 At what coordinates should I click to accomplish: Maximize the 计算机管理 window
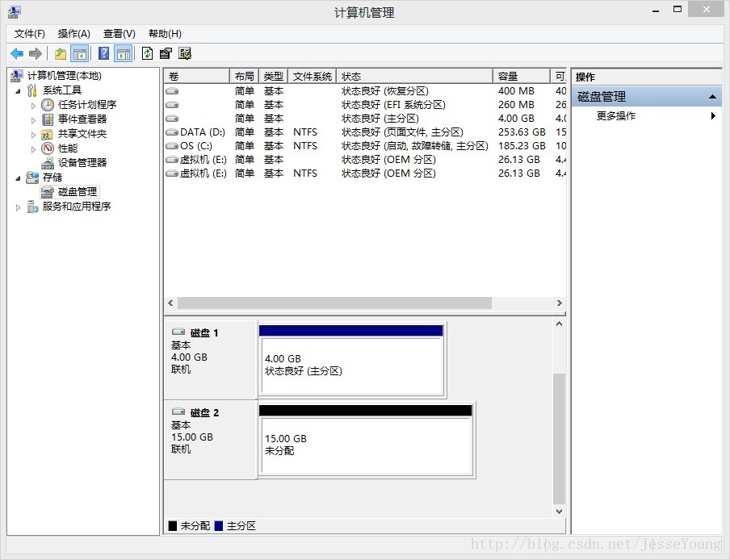[x=678, y=10]
